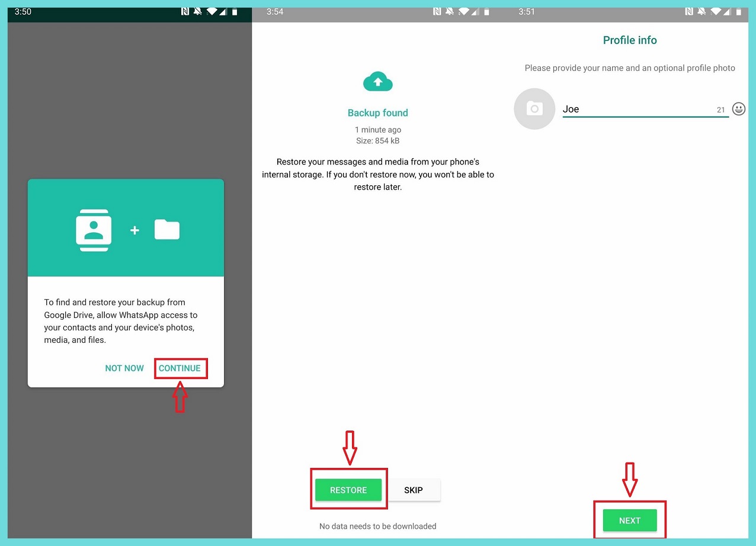Tap the character counter 21 in name field
The image size is (756, 546).
tap(721, 110)
